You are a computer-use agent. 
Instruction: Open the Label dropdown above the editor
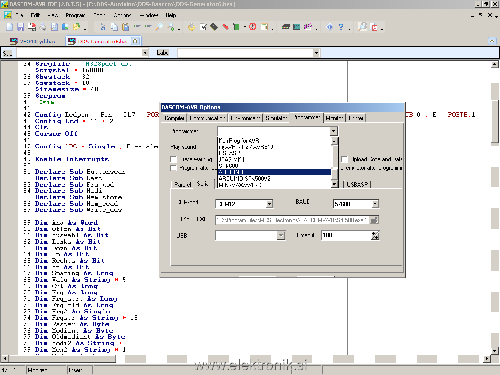[x=316, y=53]
